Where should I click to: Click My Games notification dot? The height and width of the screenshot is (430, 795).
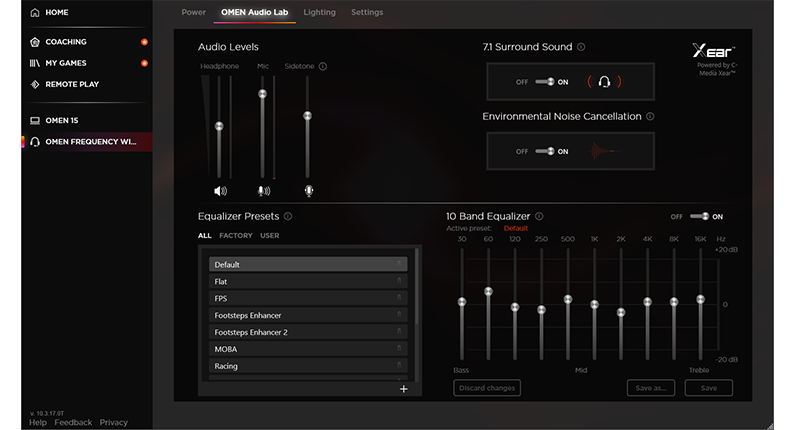click(144, 63)
